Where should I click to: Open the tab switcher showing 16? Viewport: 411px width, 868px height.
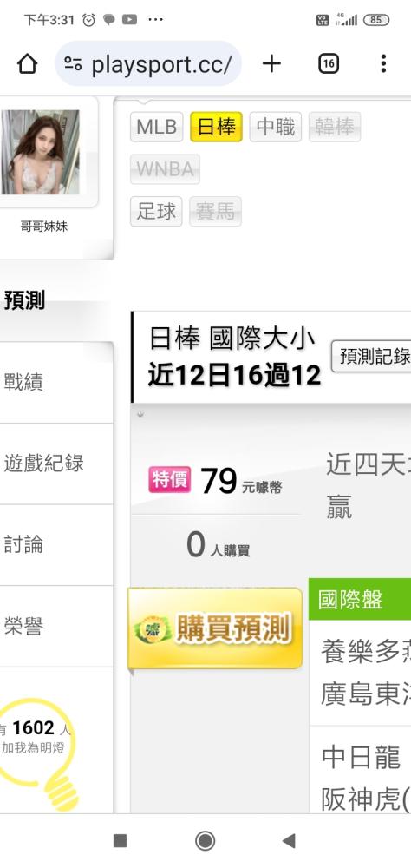click(x=329, y=64)
